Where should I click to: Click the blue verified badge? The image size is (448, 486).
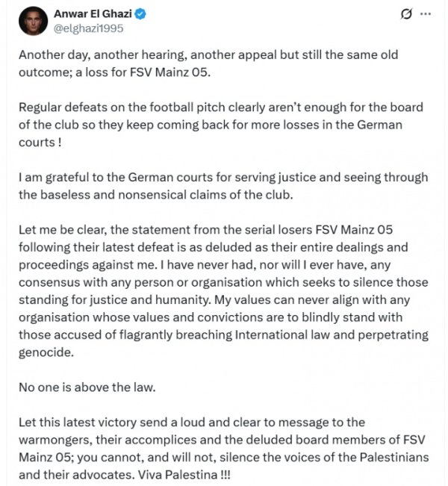point(150,13)
